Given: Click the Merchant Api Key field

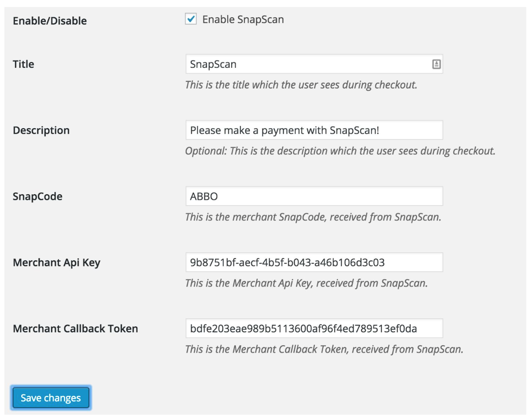Looking at the screenshot, I should pos(308,262).
